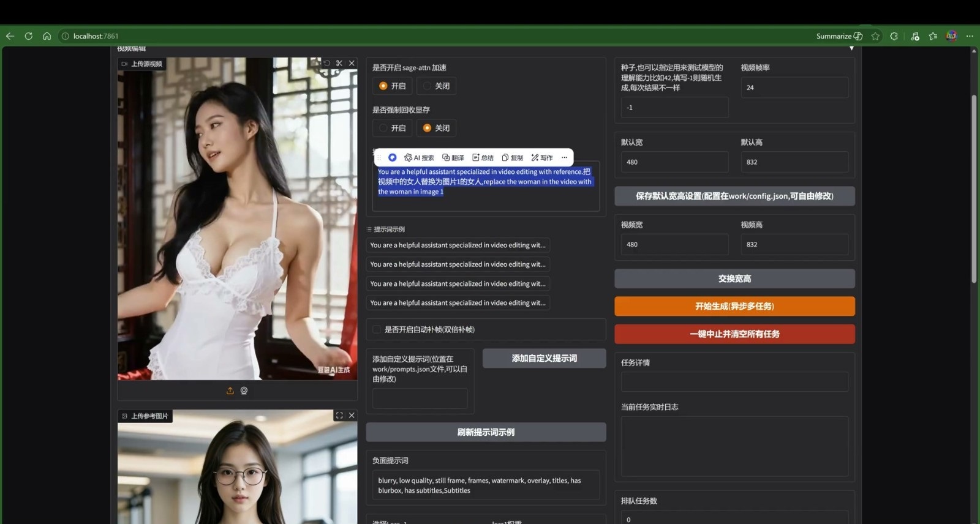The image size is (980, 524).
Task: Open the browser settings and more menu
Action: click(x=970, y=36)
